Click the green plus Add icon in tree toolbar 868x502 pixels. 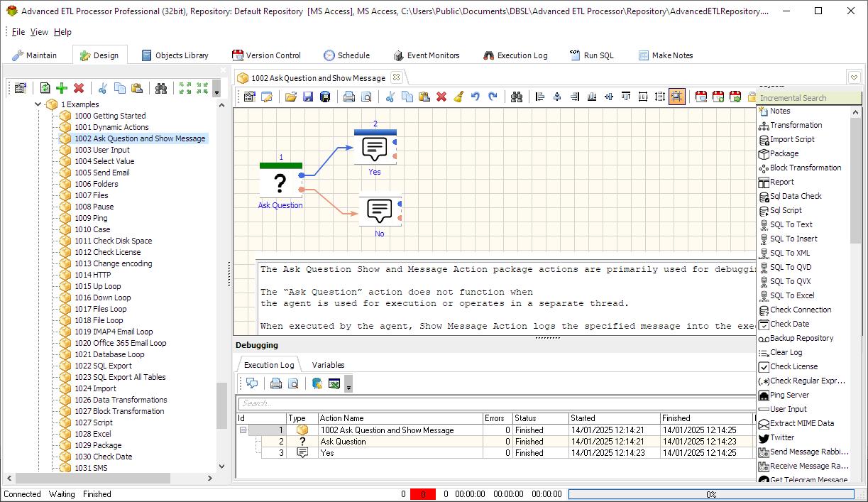click(x=62, y=88)
